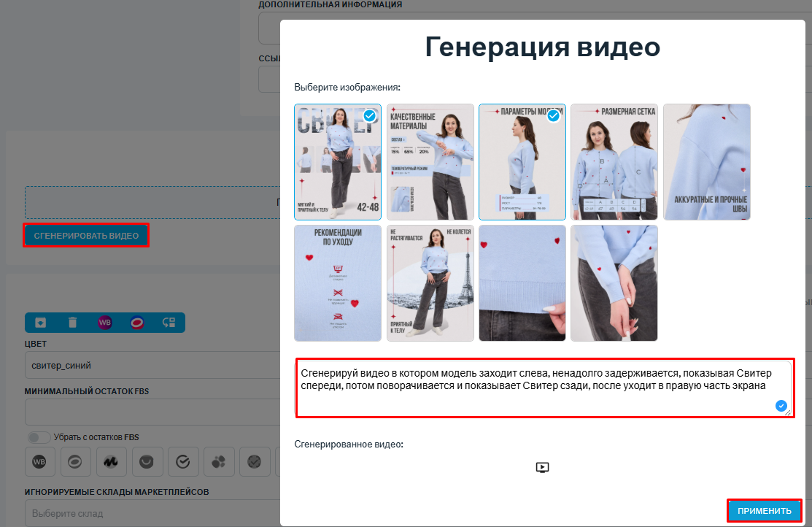Click the archive icon in blue toolbar
The image size is (812, 527).
pos(41,322)
